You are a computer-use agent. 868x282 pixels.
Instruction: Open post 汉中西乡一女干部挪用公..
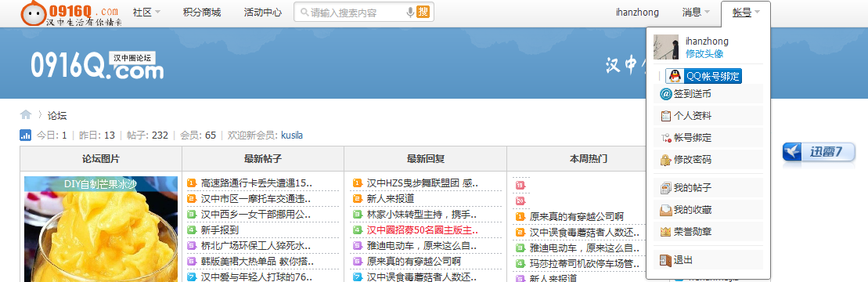click(256, 214)
